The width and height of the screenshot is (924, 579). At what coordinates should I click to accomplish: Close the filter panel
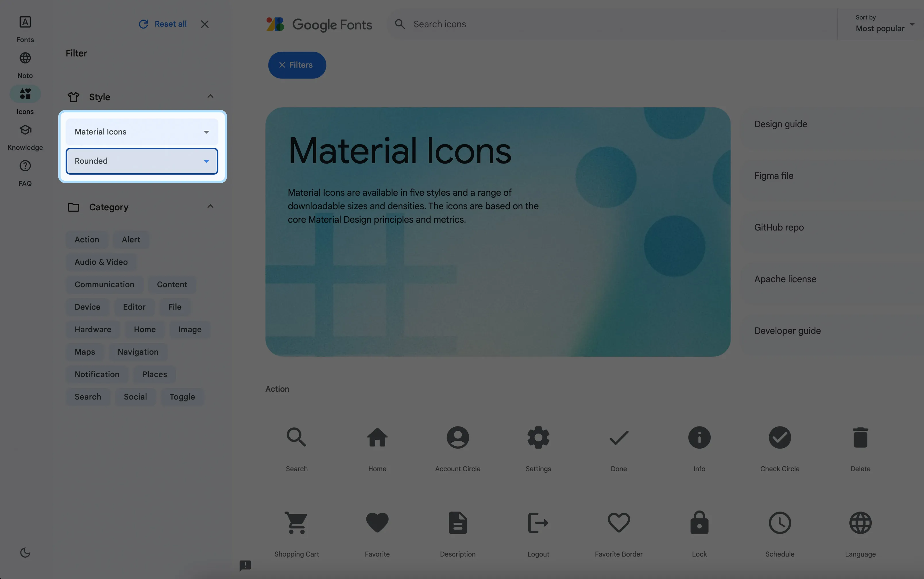pyautogui.click(x=205, y=24)
